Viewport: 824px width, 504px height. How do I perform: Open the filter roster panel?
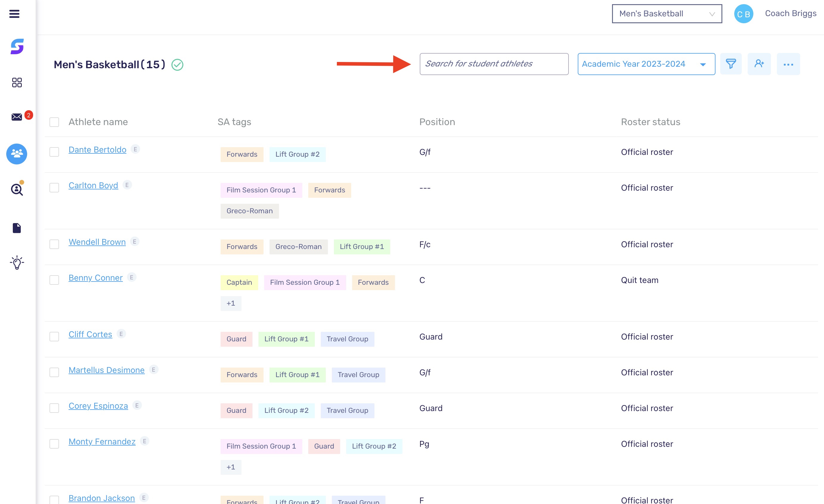click(x=731, y=63)
